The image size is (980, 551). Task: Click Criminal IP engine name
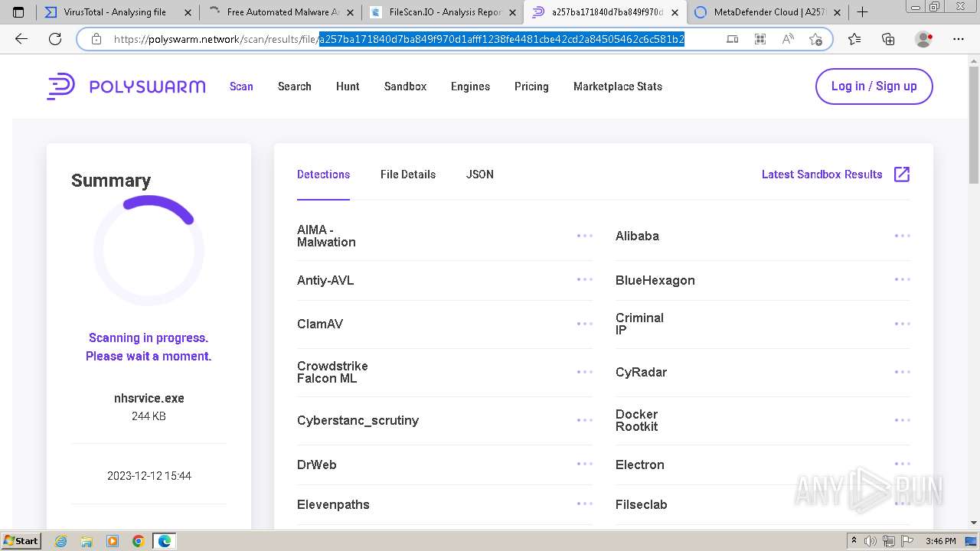pyautogui.click(x=639, y=324)
